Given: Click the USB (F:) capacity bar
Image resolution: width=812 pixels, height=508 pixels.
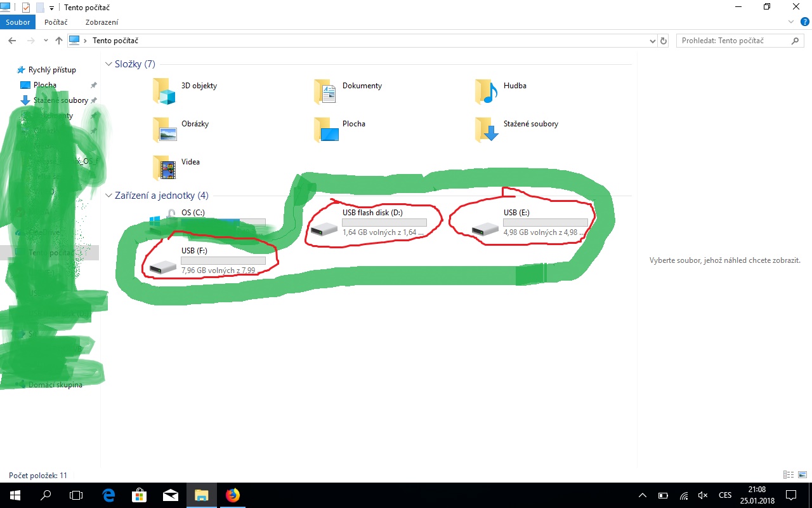Looking at the screenshot, I should (x=223, y=261).
